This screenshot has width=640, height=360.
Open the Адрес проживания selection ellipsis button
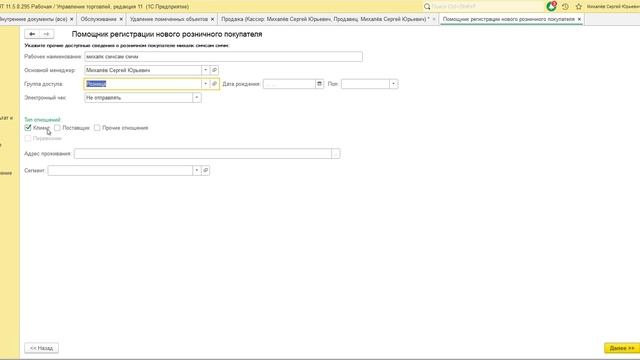336,154
